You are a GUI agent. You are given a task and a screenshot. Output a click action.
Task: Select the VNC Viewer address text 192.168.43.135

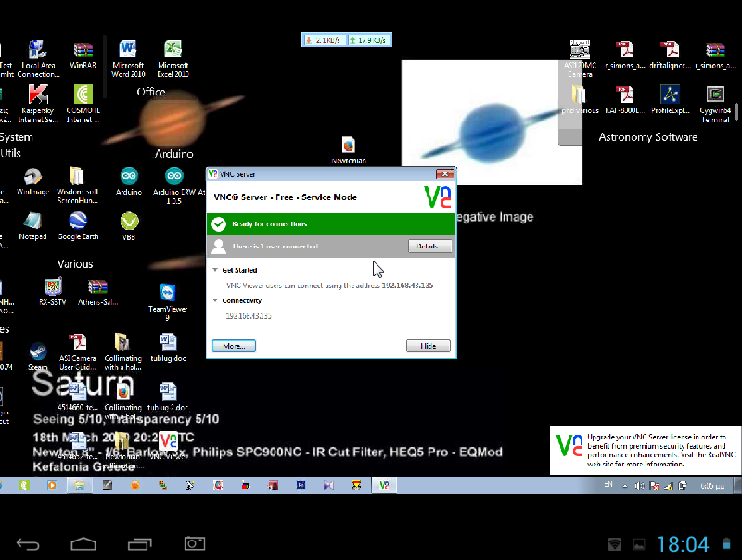(407, 286)
